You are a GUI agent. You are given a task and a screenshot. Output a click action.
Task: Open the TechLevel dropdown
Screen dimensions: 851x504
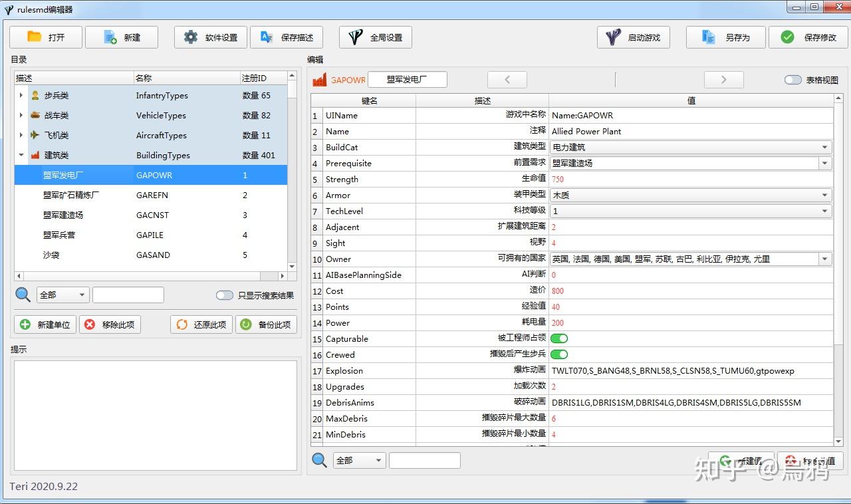[691, 211]
